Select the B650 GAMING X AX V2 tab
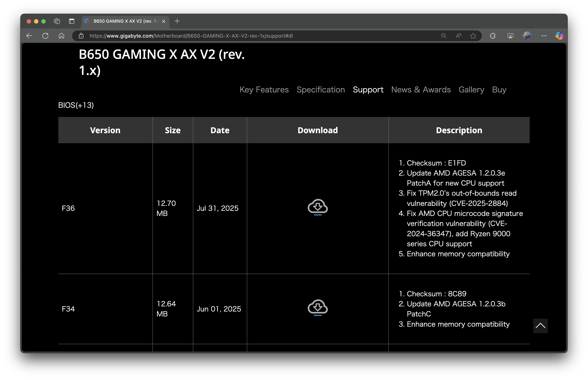588x380 pixels. pos(125,22)
